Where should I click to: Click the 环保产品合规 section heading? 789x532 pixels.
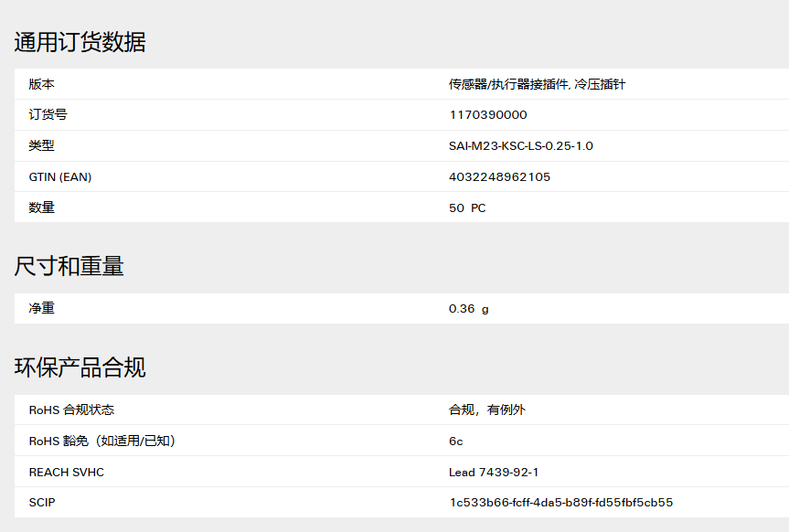[x=80, y=367]
